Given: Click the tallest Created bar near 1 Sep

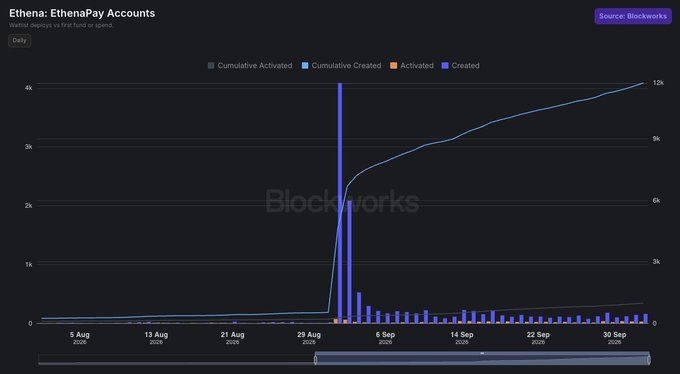Looking at the screenshot, I should (340, 203).
